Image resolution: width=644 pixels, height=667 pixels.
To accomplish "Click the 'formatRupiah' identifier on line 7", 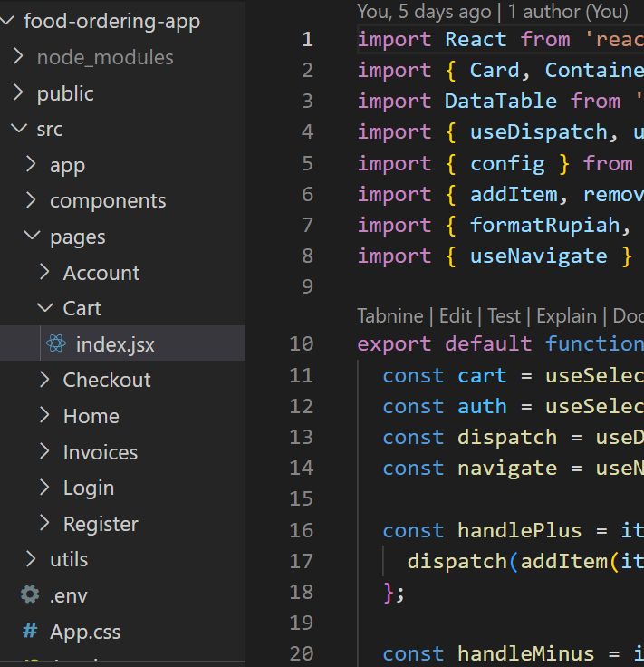I will tap(544, 226).
